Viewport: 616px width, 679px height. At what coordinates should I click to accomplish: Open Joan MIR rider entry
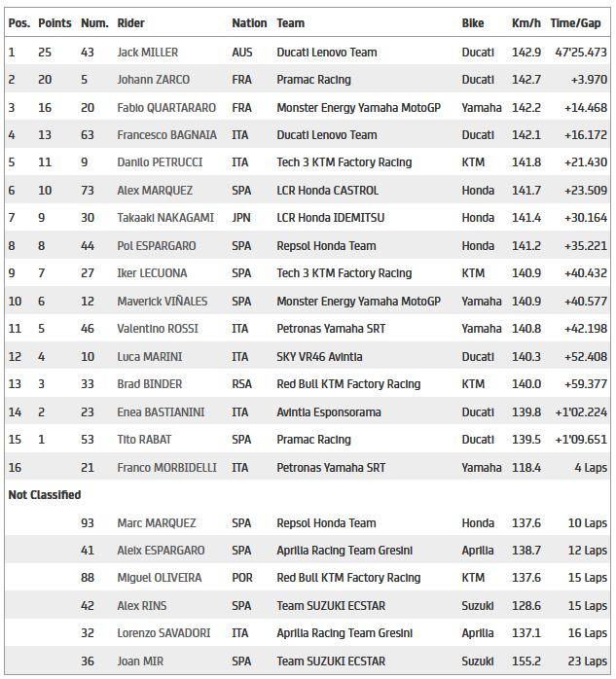coord(140,661)
